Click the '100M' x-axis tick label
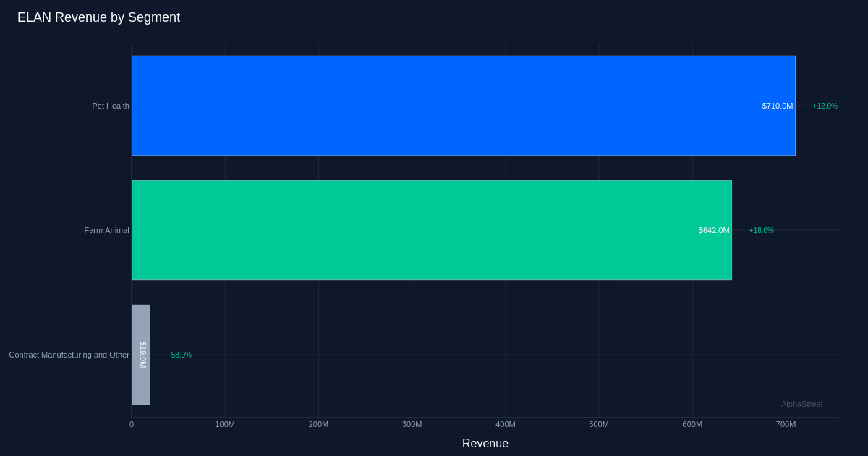868x456 pixels. [x=225, y=424]
